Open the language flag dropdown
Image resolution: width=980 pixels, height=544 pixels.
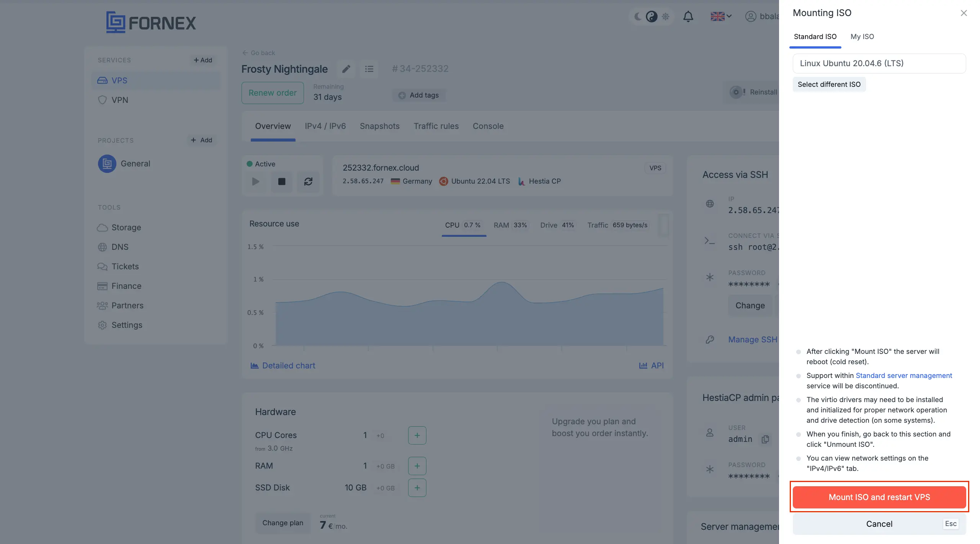(721, 16)
